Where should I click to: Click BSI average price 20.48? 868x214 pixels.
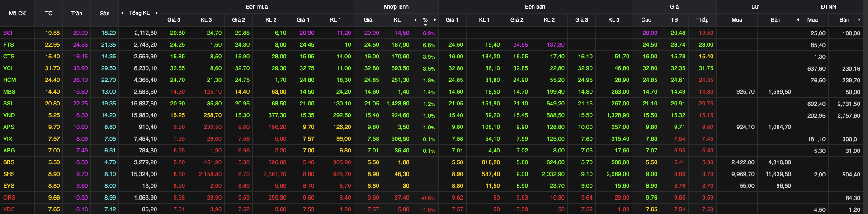pyautogui.click(x=678, y=33)
